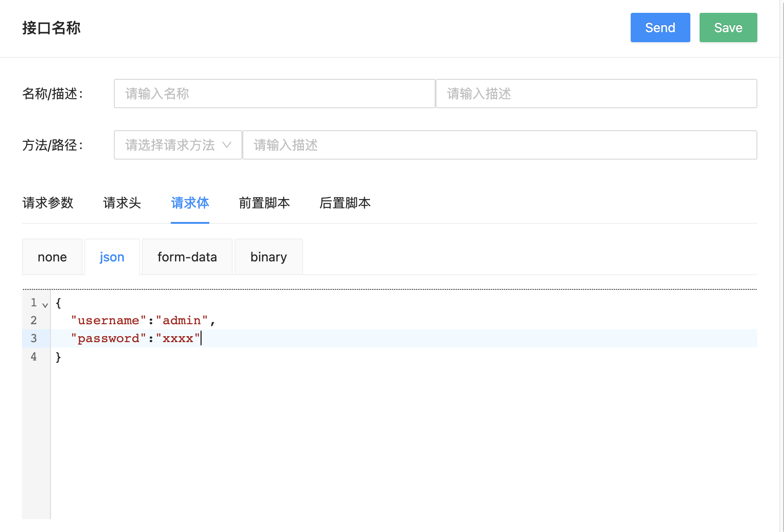Screen dimensions: 784x532
Task: Click the blue Send button
Action: point(660,28)
